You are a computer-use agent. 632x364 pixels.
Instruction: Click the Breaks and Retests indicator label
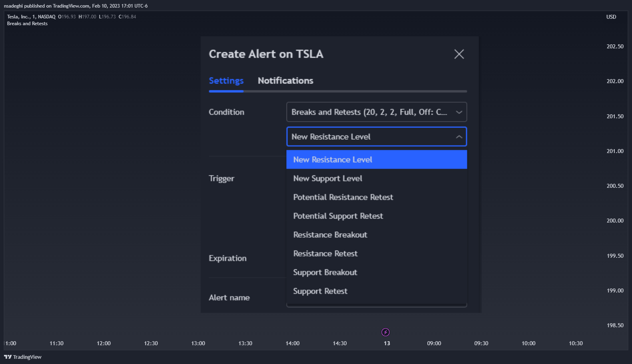point(27,24)
